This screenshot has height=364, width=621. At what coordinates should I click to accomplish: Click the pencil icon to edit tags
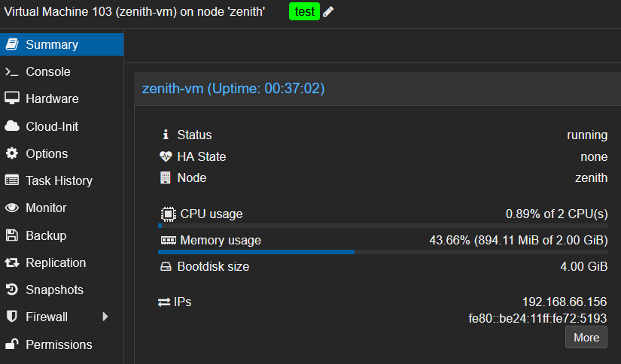pos(328,12)
